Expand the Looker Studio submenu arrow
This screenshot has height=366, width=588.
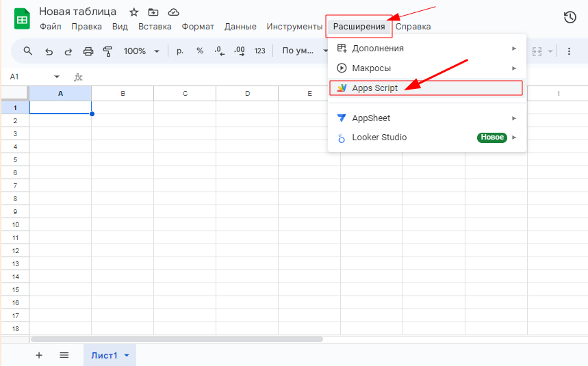tap(514, 138)
